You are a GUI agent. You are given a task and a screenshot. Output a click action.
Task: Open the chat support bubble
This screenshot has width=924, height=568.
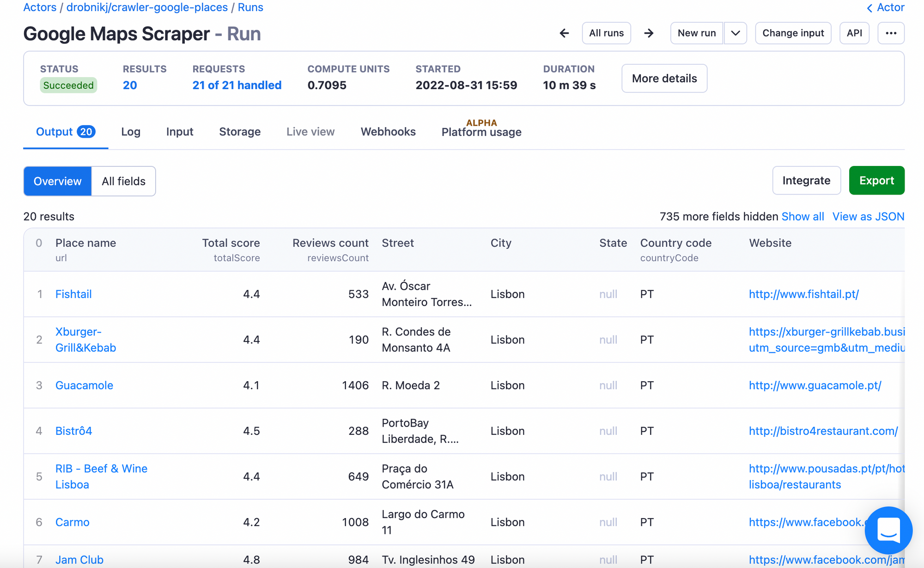point(888,530)
